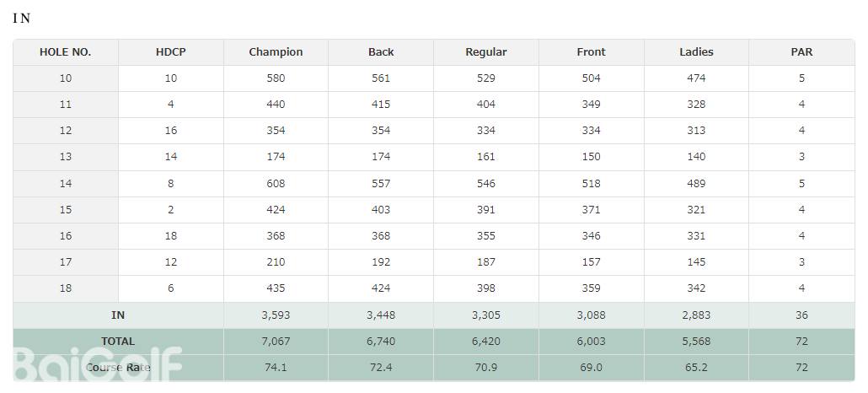
Task: Click the Ladies column header
Action: pyautogui.click(x=696, y=52)
